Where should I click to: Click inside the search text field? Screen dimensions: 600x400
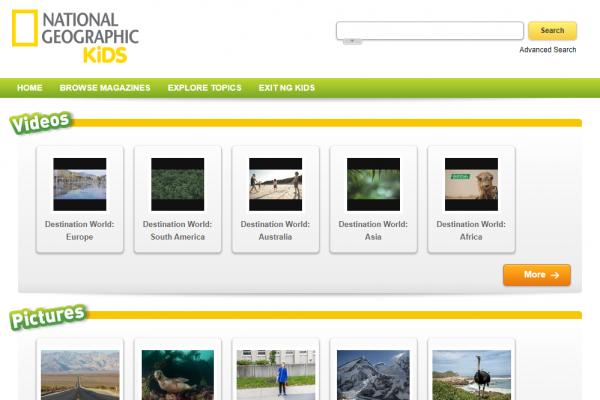pos(430,31)
